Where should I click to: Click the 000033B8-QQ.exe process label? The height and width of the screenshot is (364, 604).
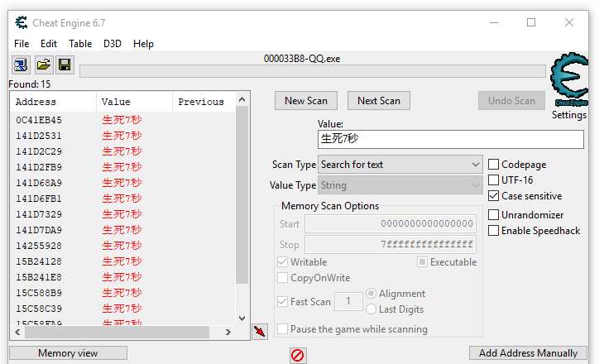click(302, 59)
